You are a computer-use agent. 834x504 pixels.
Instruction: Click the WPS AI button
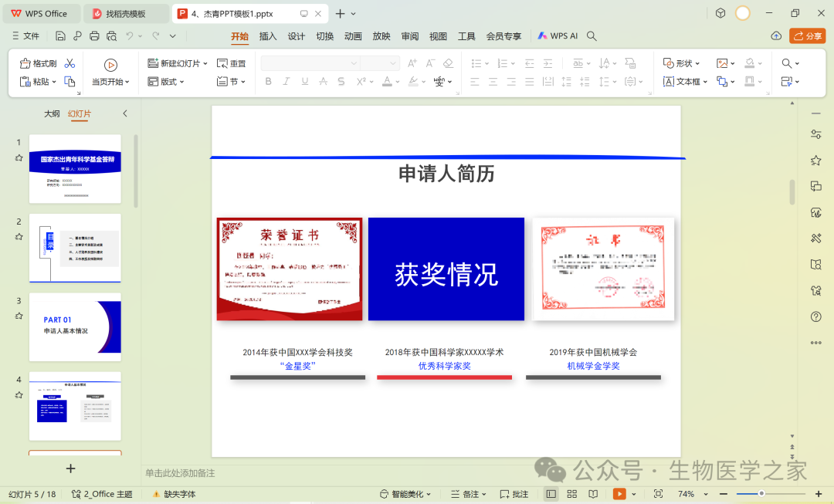558,36
